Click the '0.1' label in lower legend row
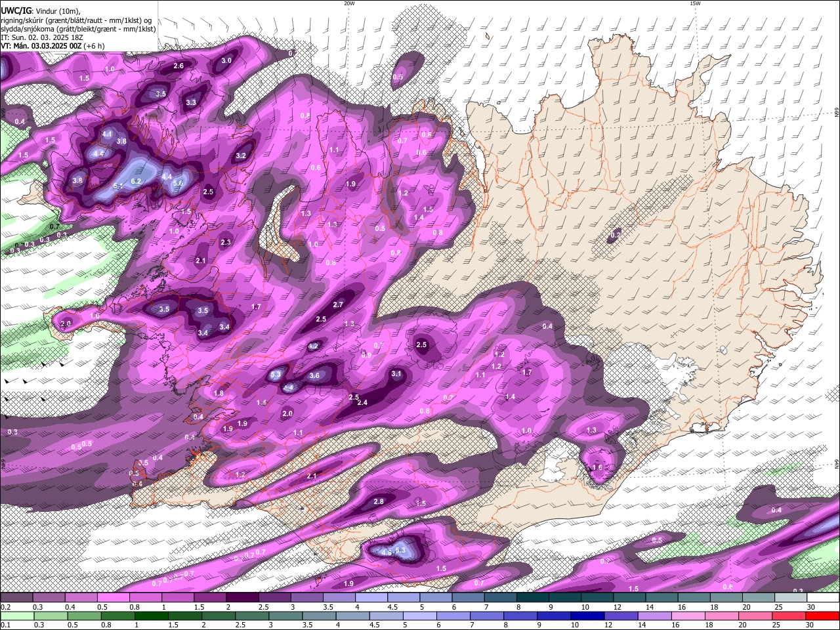 point(5,625)
